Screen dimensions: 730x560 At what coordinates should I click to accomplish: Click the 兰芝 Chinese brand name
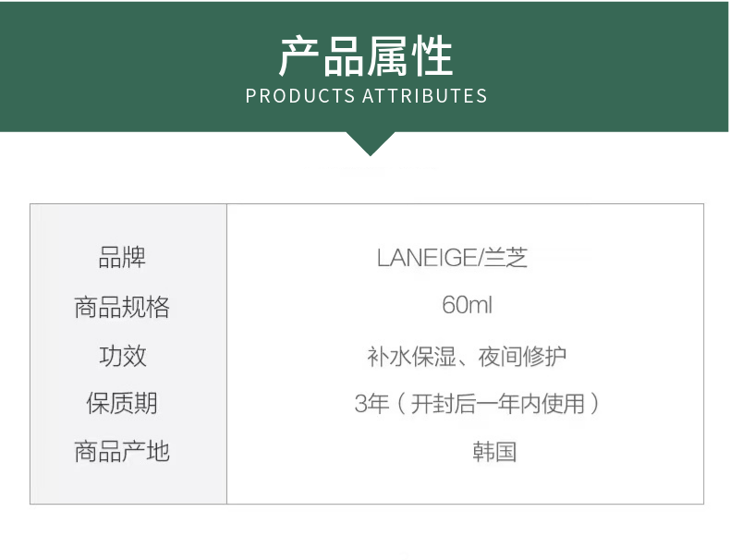pos(506,258)
